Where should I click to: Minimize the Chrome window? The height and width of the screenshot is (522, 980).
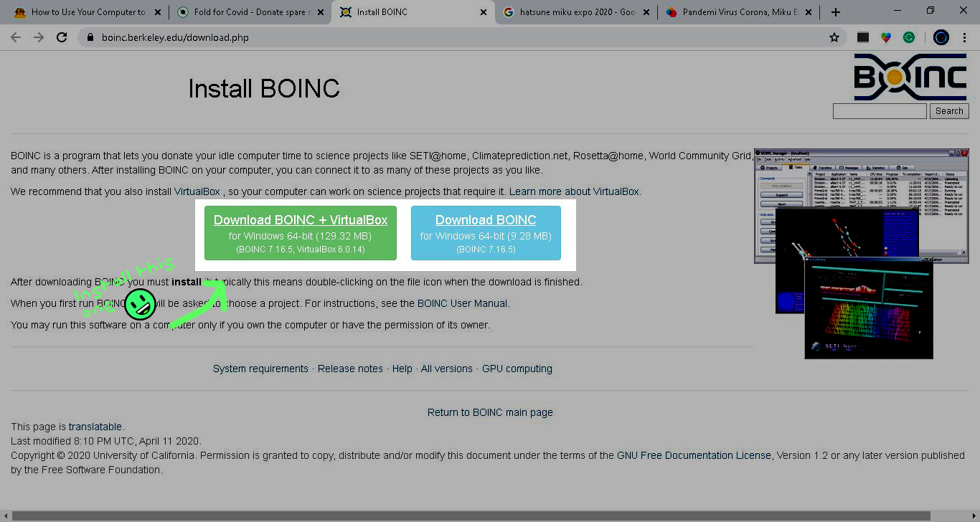897,11
